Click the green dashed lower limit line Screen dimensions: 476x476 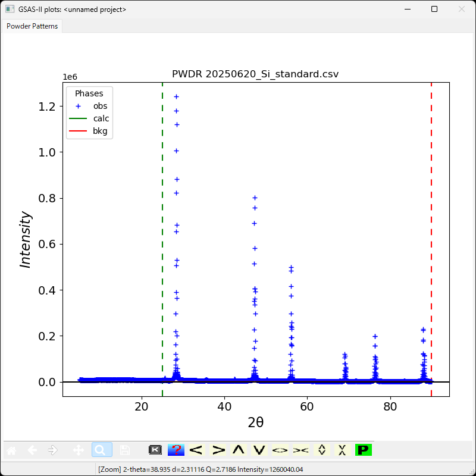(162, 238)
